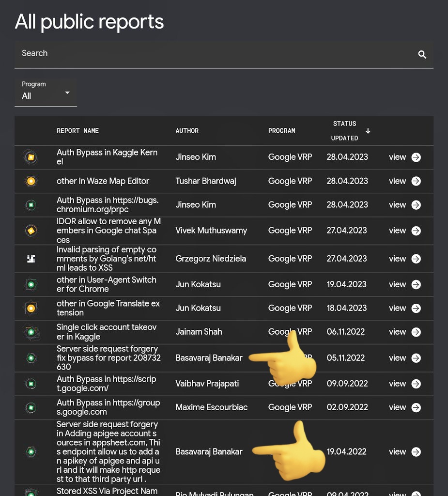Open arrow icon for Google Translate extension report
448x496 pixels.
(416, 308)
